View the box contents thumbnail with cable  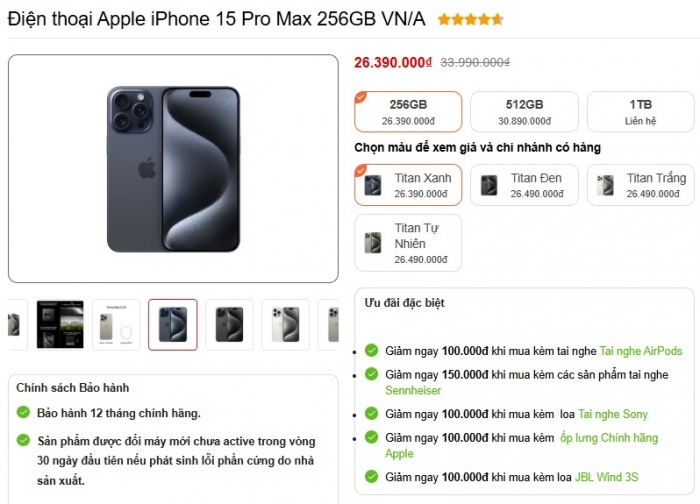(x=116, y=325)
